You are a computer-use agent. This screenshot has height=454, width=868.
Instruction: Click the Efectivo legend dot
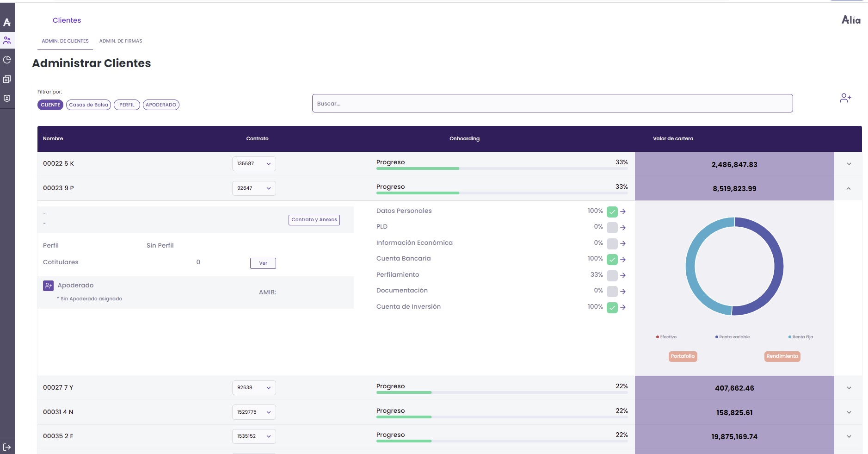(658, 337)
